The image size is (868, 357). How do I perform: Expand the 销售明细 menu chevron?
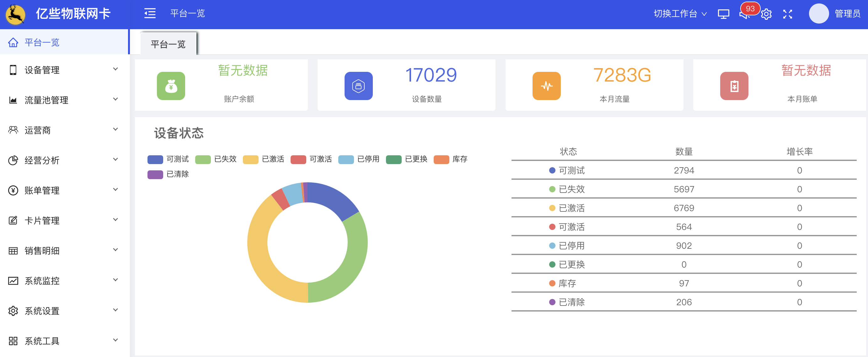(115, 250)
